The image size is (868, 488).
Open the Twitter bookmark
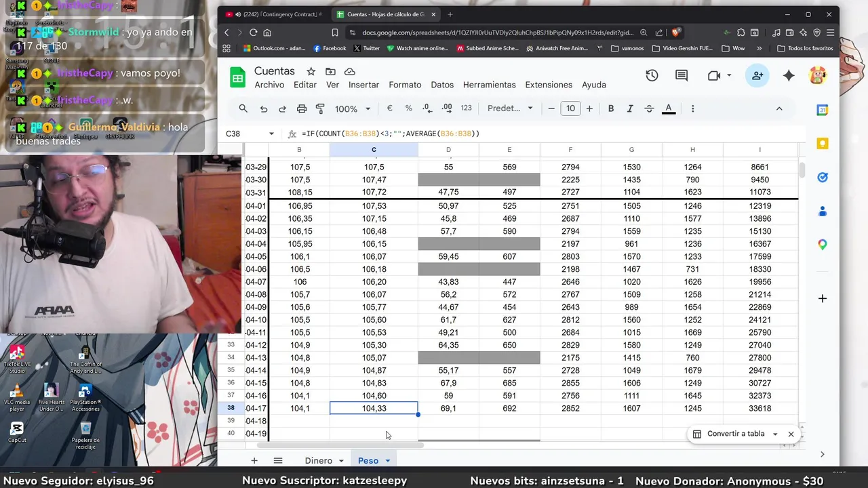[366, 48]
